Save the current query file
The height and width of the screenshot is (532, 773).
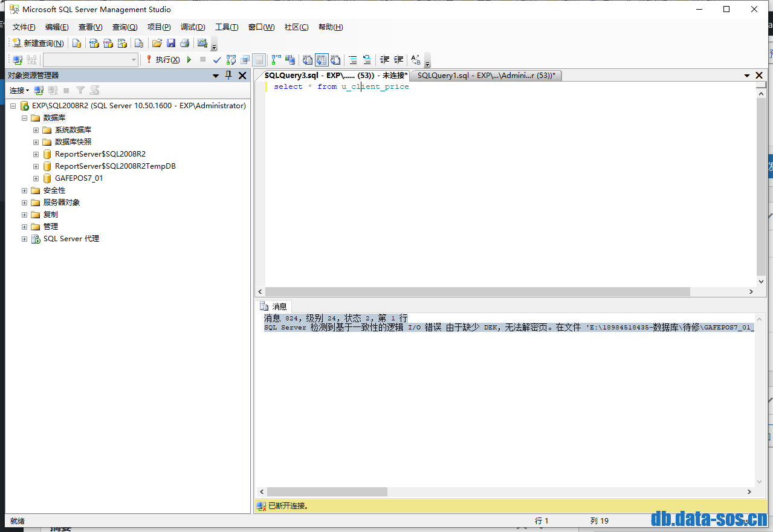pos(171,44)
